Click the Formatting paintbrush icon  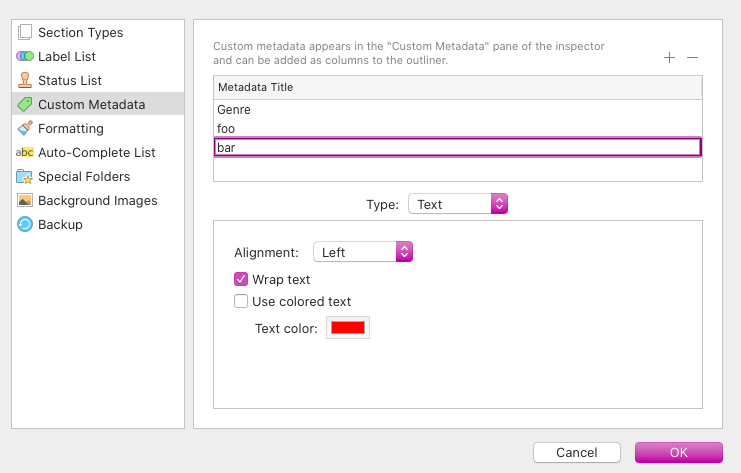tap(25, 128)
